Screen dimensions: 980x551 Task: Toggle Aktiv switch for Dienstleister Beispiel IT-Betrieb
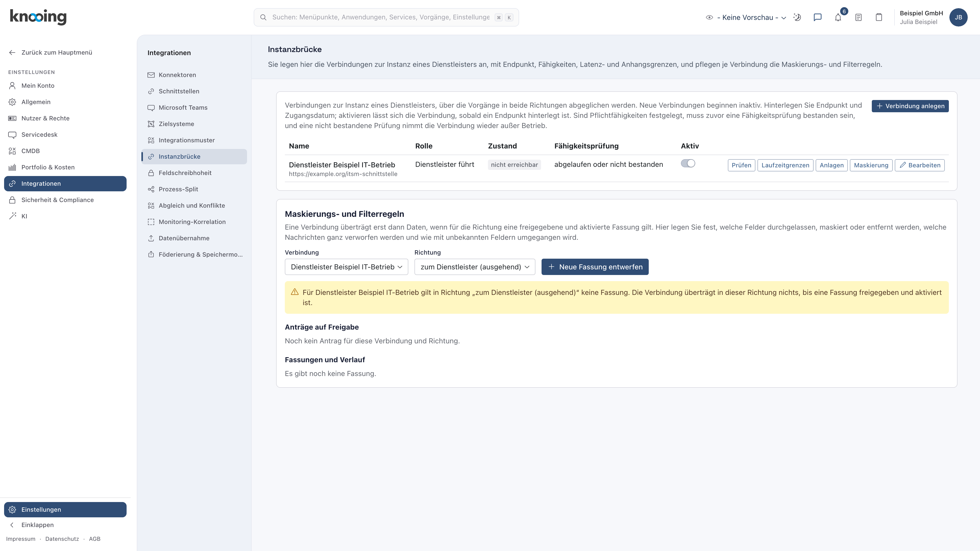[688, 164]
